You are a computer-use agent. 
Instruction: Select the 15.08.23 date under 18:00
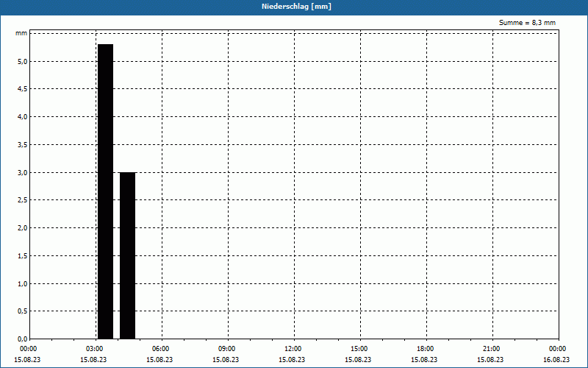point(424,360)
